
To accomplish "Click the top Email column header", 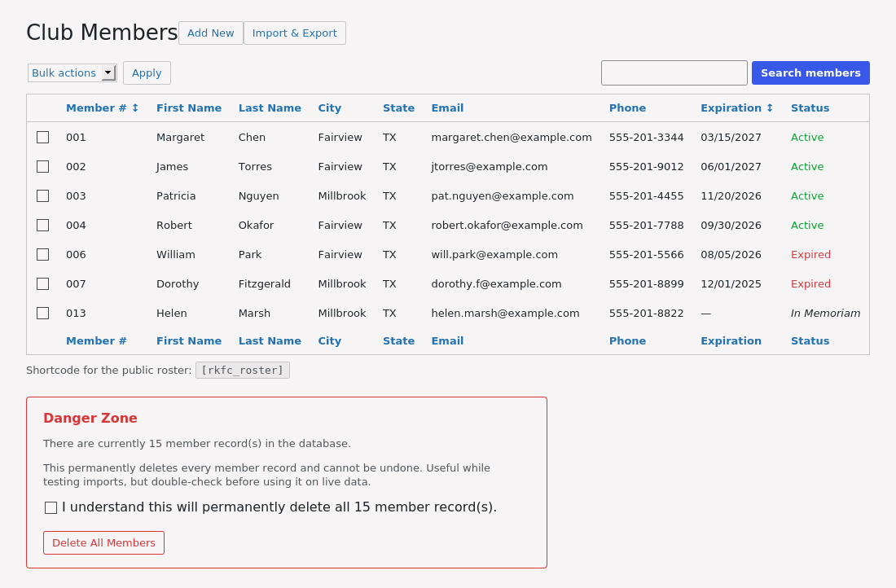I will click(x=447, y=108).
